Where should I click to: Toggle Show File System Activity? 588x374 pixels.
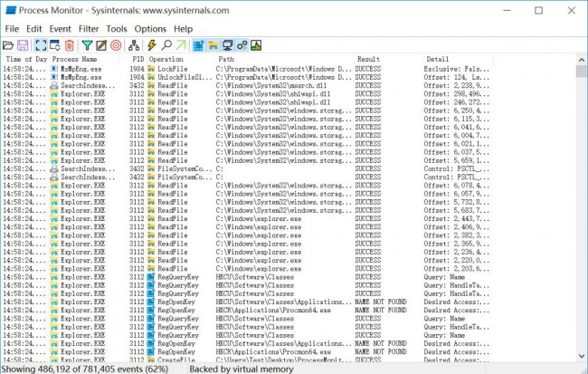tap(213, 45)
